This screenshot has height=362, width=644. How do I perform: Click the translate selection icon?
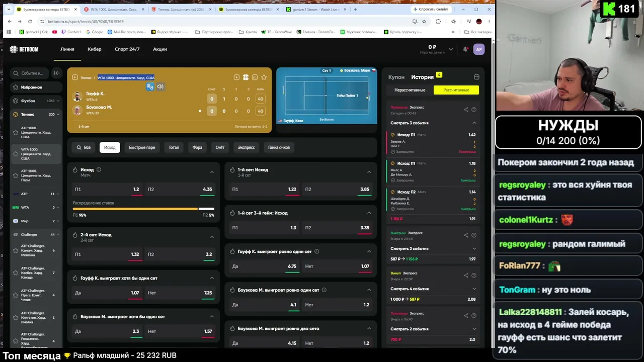(150, 86)
